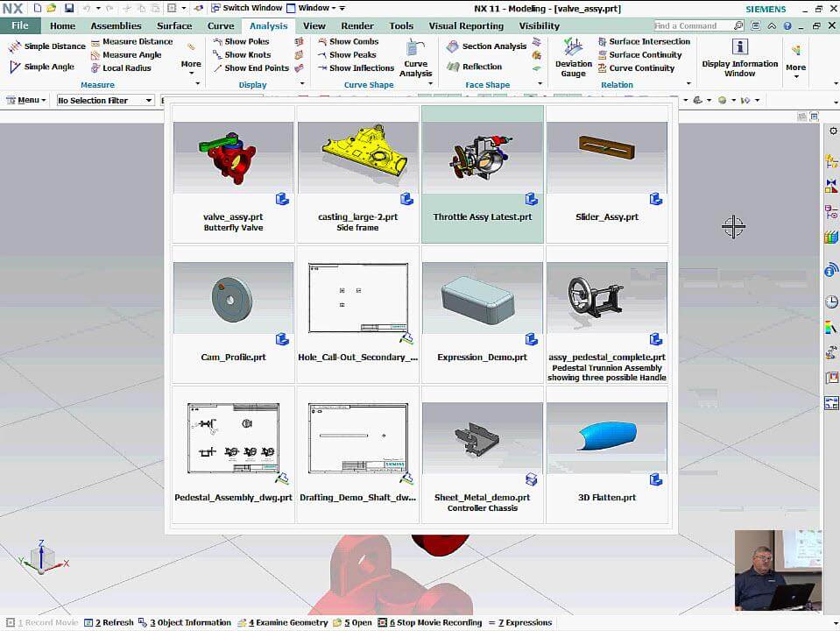Open the History clock icon in resource bar
840x631 pixels.
coord(831,301)
